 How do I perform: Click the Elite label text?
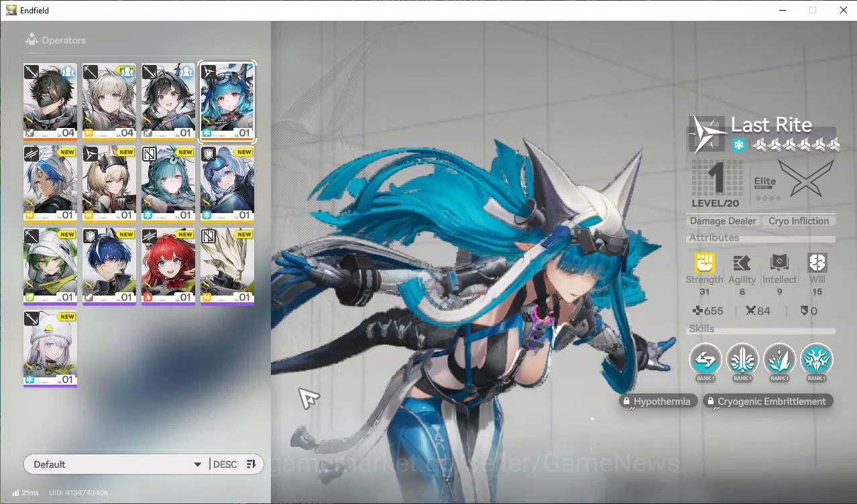[x=765, y=182]
